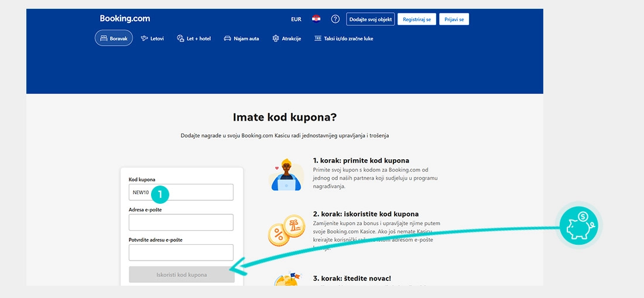Click the gold coins illustration
This screenshot has height=298, width=644.
pyautogui.click(x=287, y=230)
